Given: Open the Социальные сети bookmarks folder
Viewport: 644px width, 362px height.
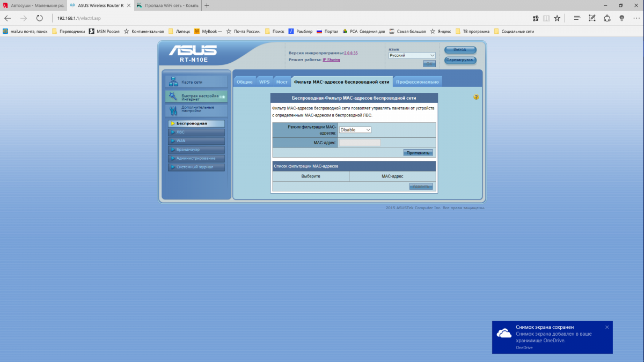Looking at the screenshot, I should click(514, 31).
